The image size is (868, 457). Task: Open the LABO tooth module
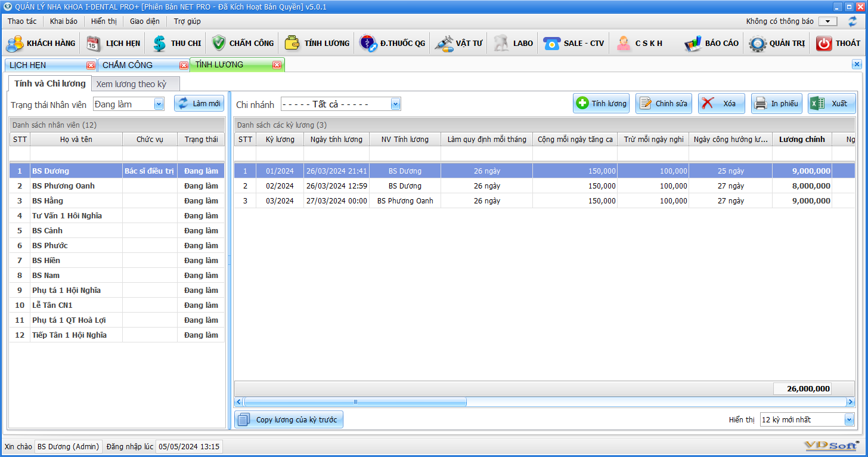[x=513, y=43]
